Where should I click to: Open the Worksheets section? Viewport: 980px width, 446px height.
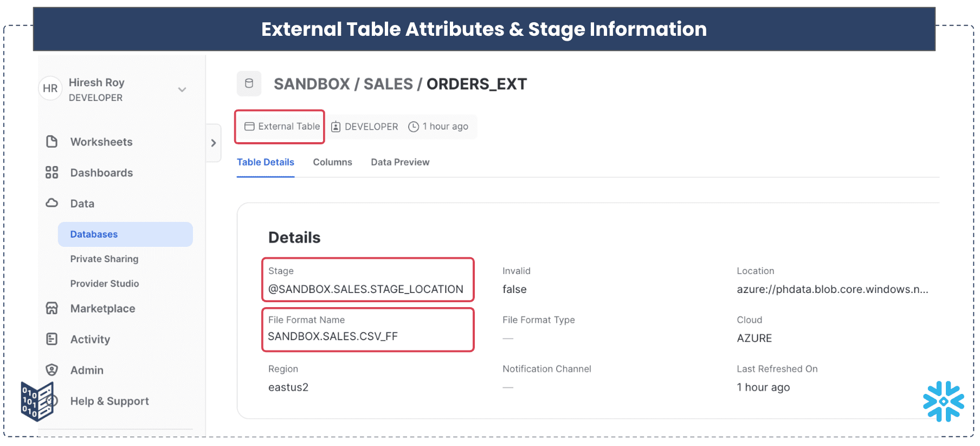click(x=101, y=142)
